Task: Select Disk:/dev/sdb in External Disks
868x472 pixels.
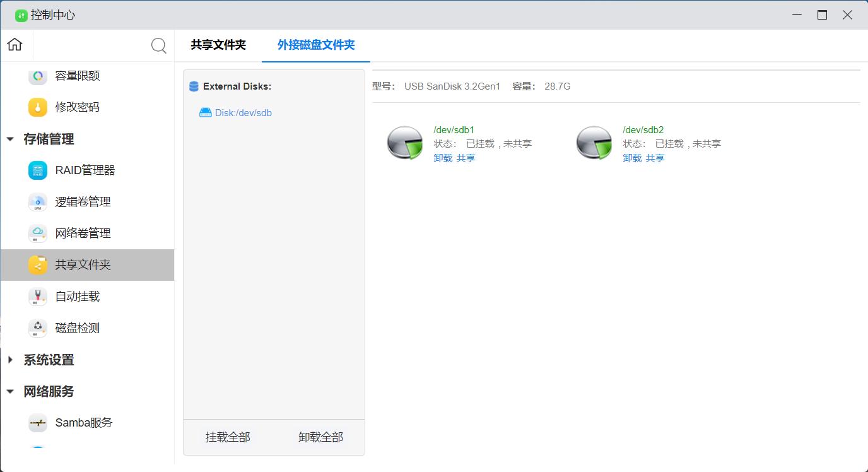Action: [x=243, y=113]
